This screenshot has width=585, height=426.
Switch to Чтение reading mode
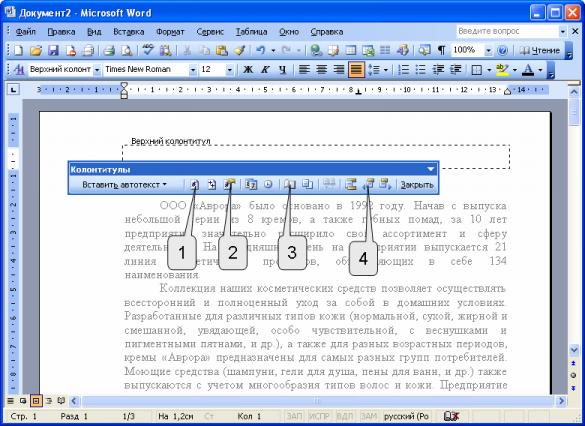pyautogui.click(x=540, y=50)
